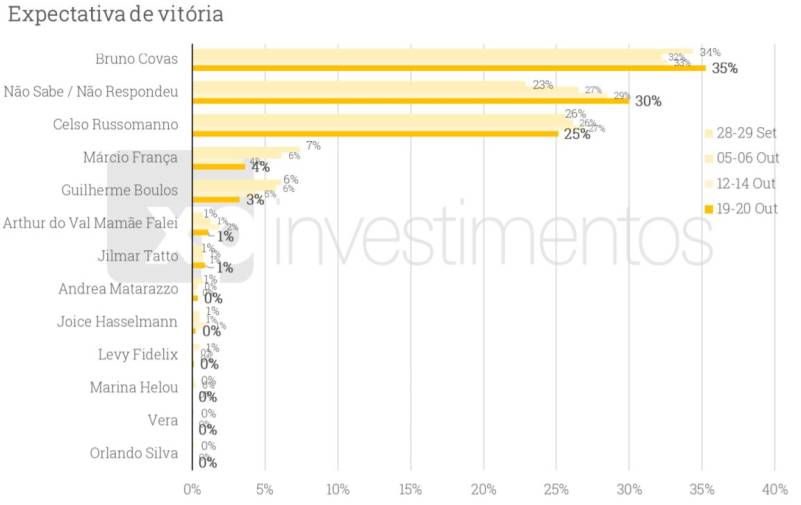Click the Não Sabe / Não Respondeu label
Viewport: 801px width, 505px height.
pos(91,92)
